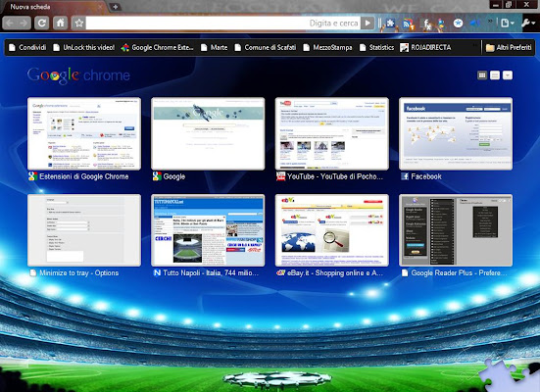Show hidden extensions via the chevron
The height and width of the screenshot is (392, 540).
click(490, 22)
